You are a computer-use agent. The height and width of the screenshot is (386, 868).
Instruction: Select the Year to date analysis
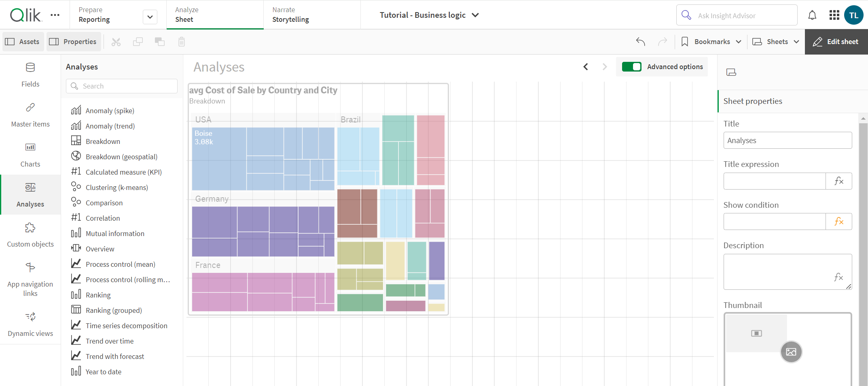(x=121, y=371)
